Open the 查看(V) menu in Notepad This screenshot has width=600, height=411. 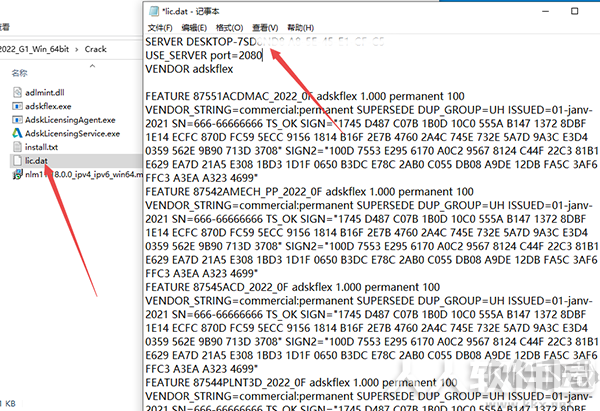pyautogui.click(x=265, y=28)
